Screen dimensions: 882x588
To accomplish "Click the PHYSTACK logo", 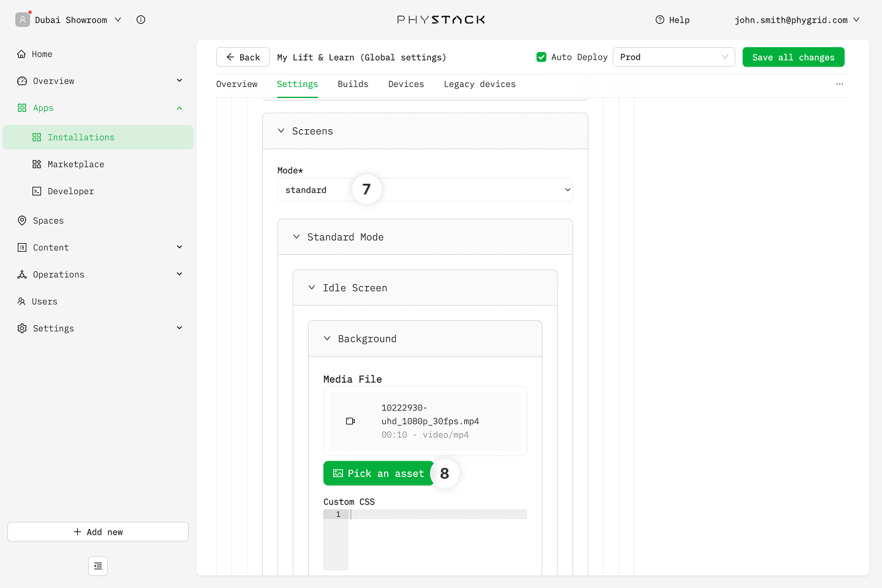I will click(x=441, y=20).
